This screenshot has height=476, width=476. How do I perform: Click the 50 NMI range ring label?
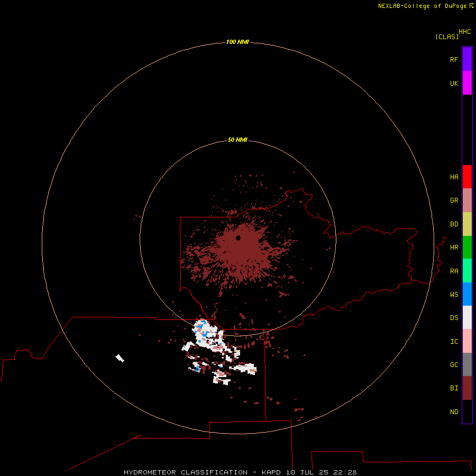click(237, 140)
